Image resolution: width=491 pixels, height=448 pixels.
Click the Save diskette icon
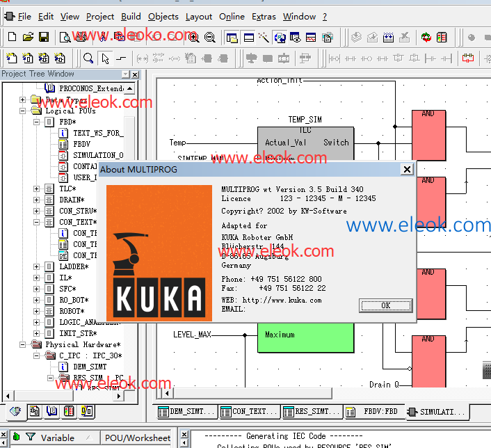point(44,37)
